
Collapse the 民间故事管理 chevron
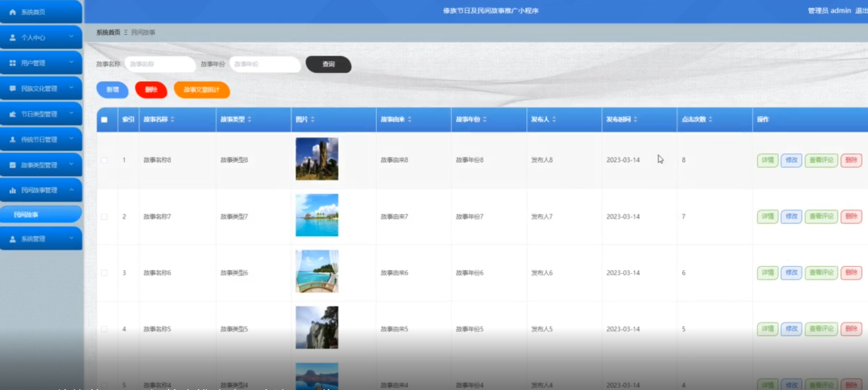click(x=71, y=190)
